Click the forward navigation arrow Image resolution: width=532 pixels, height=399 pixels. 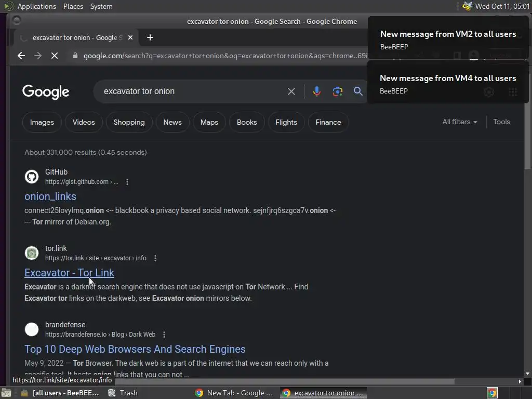pyautogui.click(x=37, y=56)
